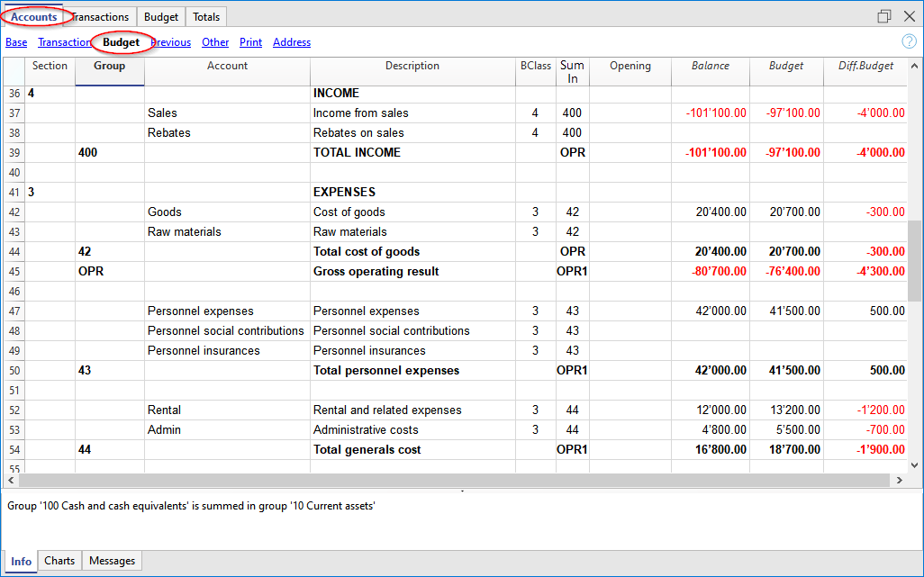Click the circled Accounts tab
Screen dimensions: 924x577
click(x=34, y=16)
